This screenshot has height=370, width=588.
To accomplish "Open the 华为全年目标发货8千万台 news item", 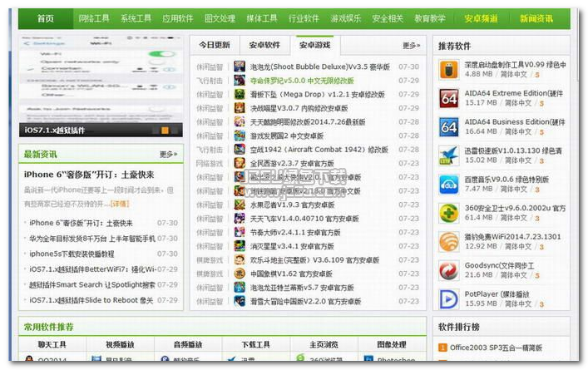I will 92,239.
